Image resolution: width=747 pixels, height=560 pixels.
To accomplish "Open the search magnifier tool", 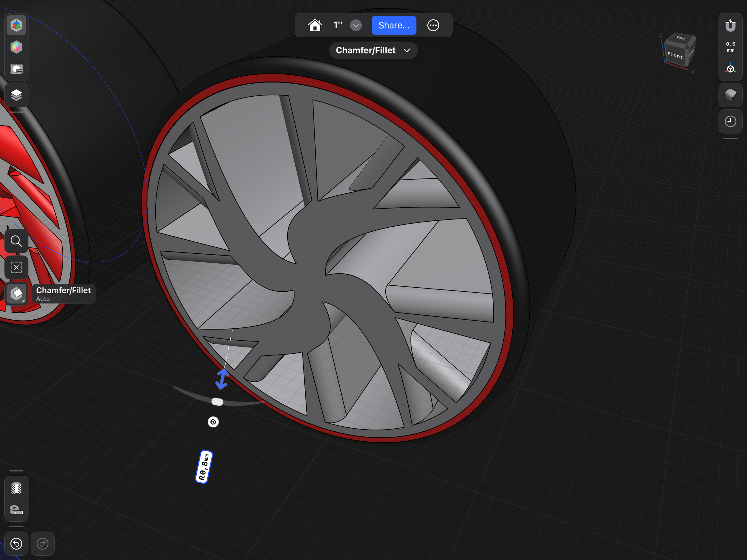I will (16, 241).
